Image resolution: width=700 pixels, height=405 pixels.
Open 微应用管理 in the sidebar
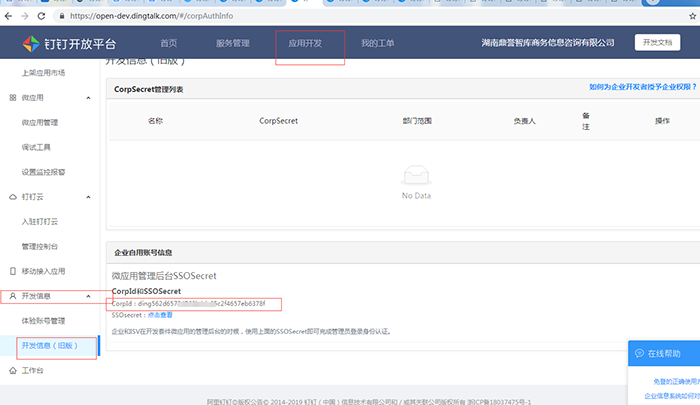tap(40, 122)
